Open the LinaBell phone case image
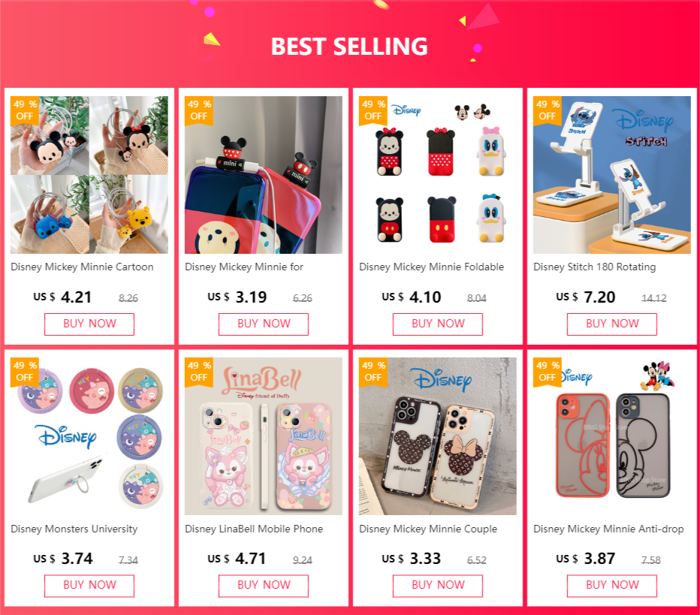 264,436
